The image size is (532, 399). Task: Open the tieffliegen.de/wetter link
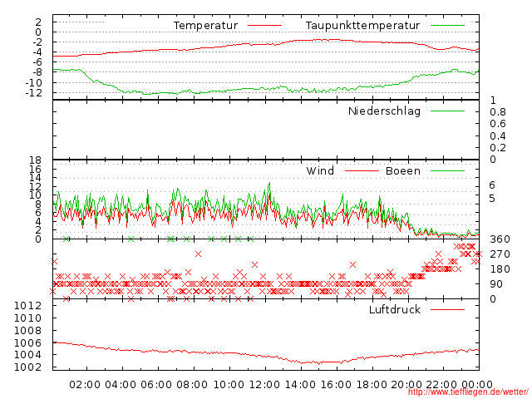pyautogui.click(x=468, y=392)
